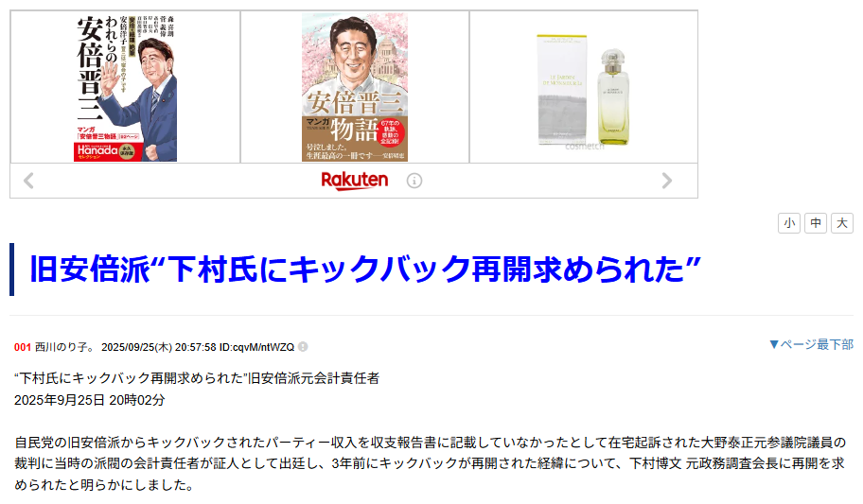Image resolution: width=863 pixels, height=504 pixels.
Task: Click the quoted headline line in post body
Action: pos(197,378)
